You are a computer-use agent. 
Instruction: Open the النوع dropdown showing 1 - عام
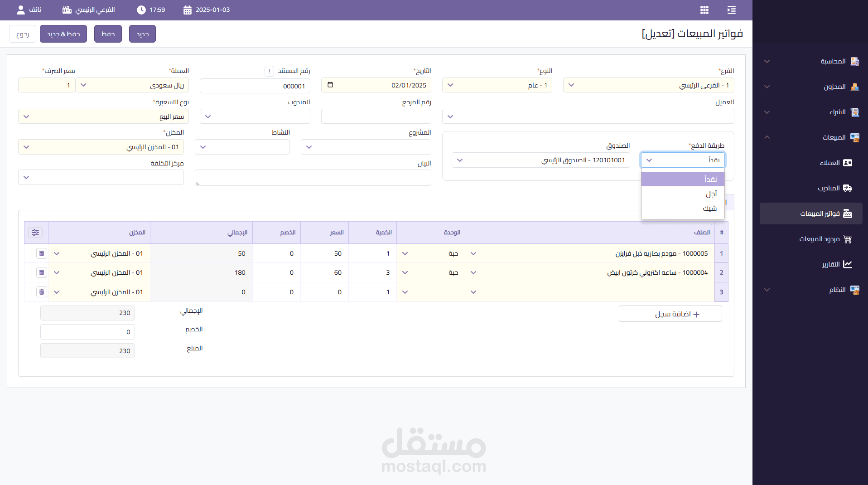coord(497,85)
